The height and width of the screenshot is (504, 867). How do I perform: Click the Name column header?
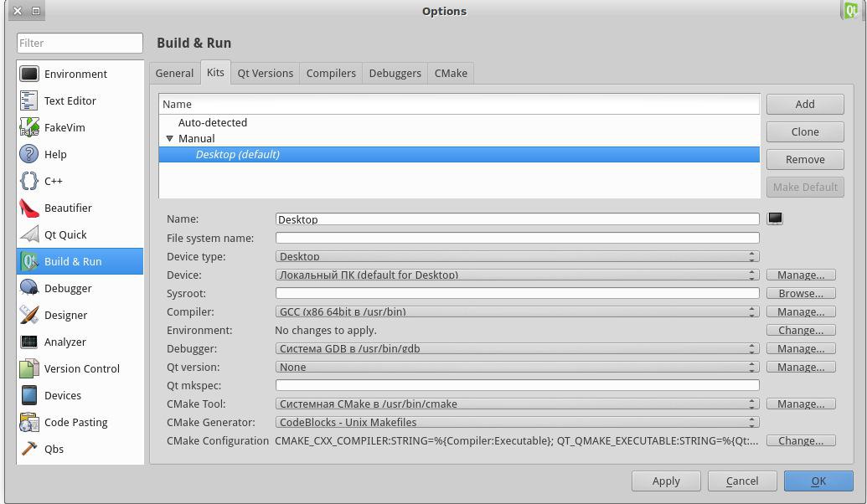tap(459, 104)
